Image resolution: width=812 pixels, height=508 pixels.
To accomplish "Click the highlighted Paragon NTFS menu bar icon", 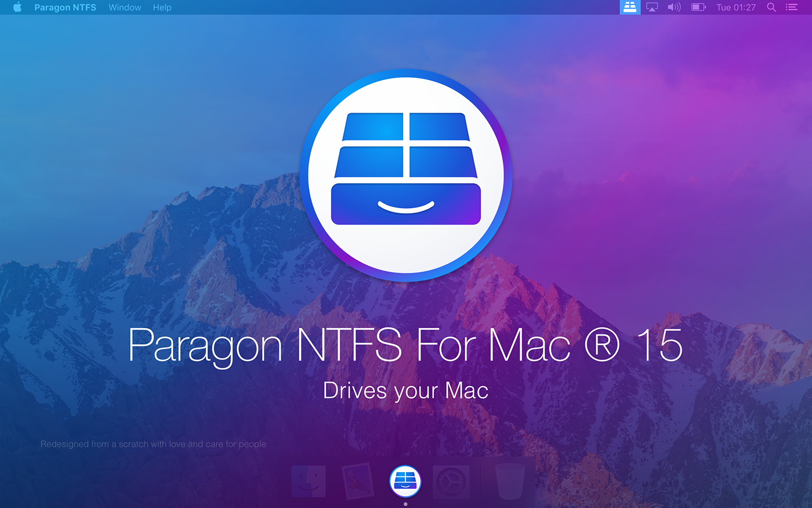I will pyautogui.click(x=630, y=8).
